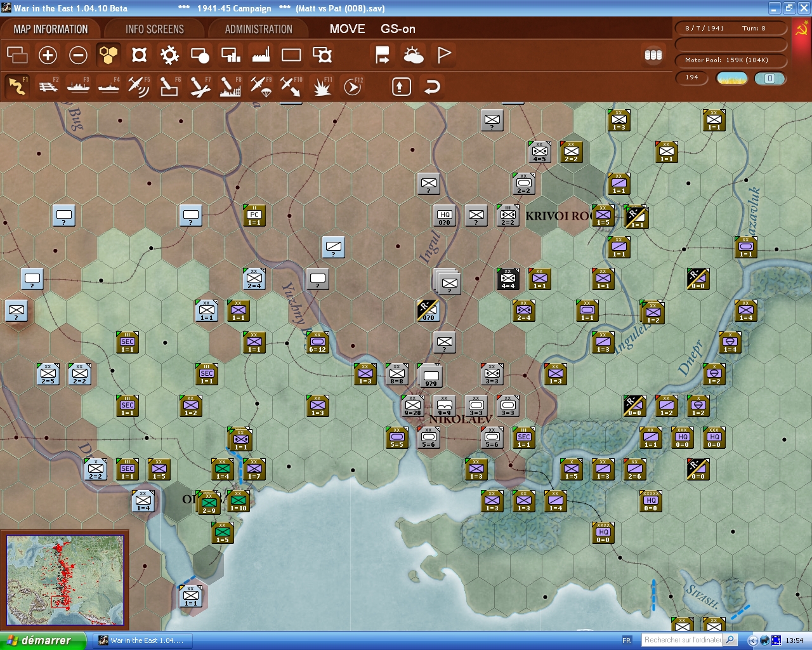Select the unit counter marked 9=28
This screenshot has height=650, width=812.
pyautogui.click(x=413, y=406)
